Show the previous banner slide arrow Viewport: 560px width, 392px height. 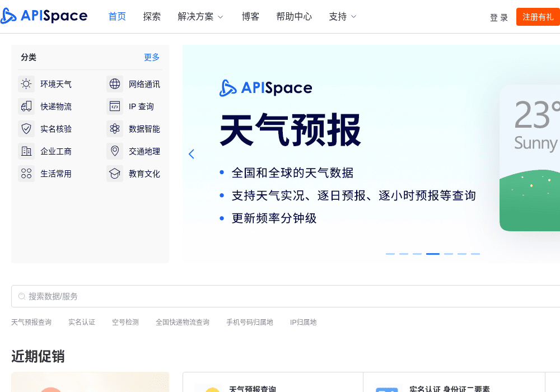tap(192, 154)
